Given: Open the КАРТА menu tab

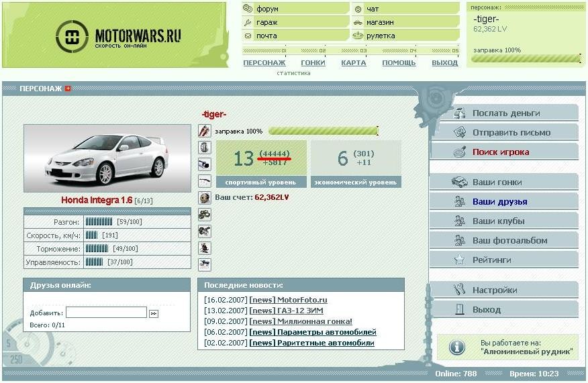Looking at the screenshot, I should (x=354, y=62).
